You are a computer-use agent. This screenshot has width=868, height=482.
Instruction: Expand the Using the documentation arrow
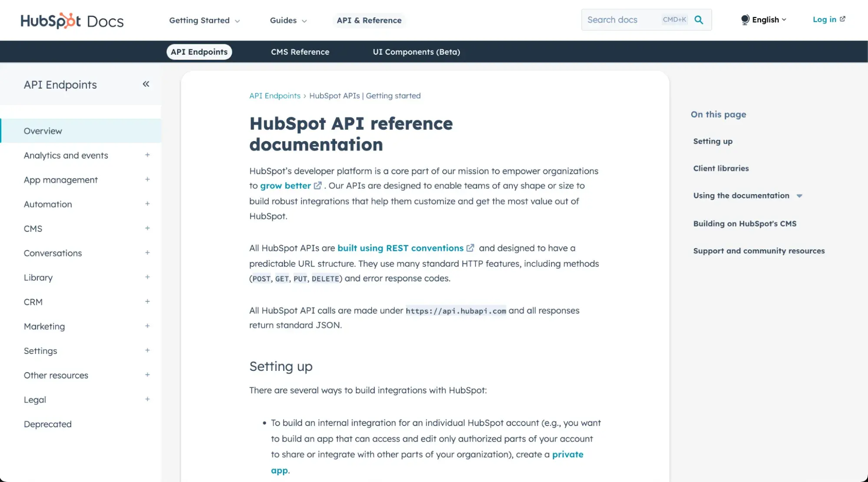pos(799,196)
